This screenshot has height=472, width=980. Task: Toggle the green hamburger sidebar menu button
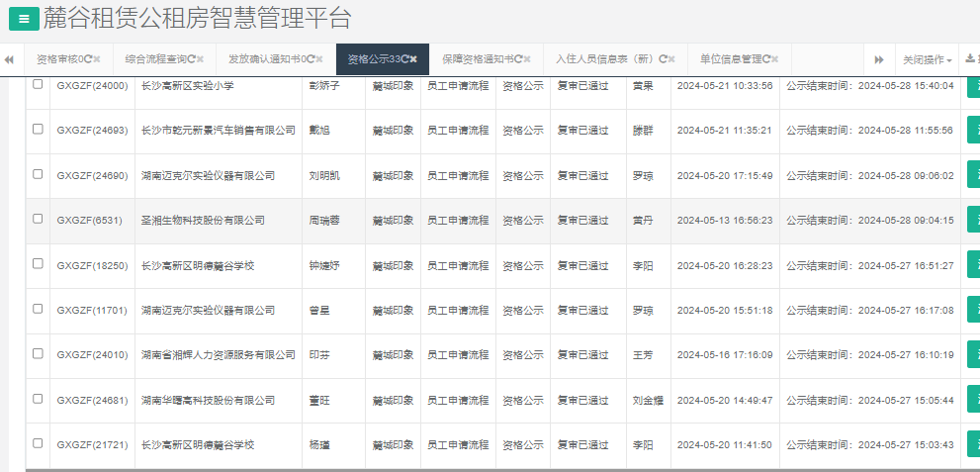[x=25, y=19]
